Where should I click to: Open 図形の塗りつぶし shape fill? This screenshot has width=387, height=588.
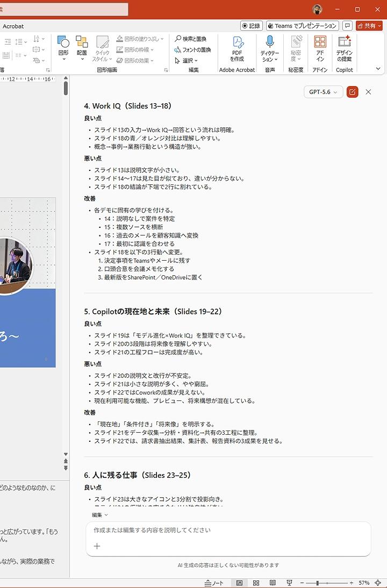tap(140, 39)
